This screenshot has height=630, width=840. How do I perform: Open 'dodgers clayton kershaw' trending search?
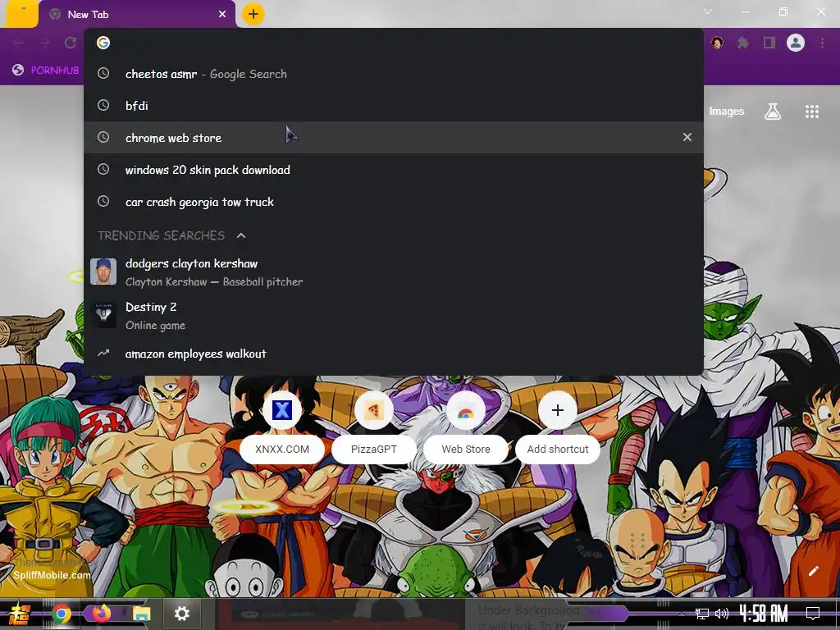(394, 272)
